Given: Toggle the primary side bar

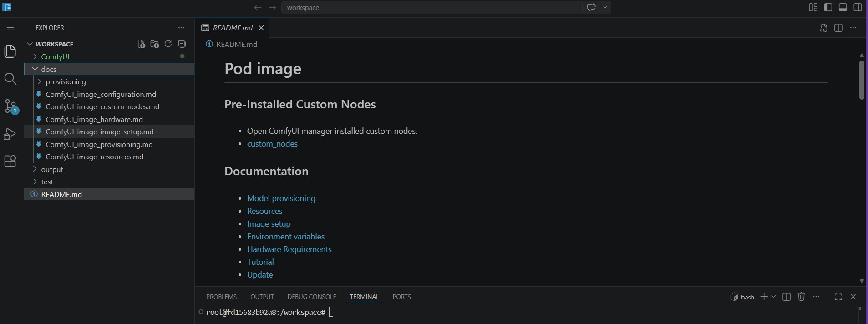Looking at the screenshot, I should click(828, 7).
